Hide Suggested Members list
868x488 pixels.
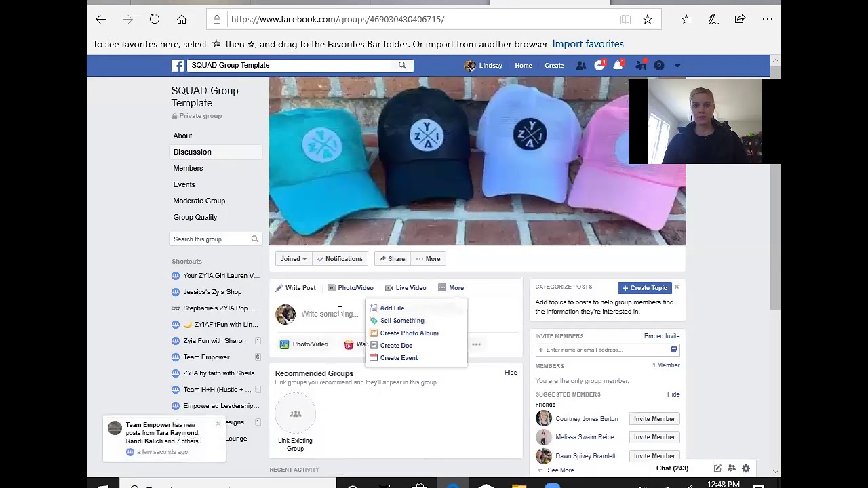coord(673,394)
